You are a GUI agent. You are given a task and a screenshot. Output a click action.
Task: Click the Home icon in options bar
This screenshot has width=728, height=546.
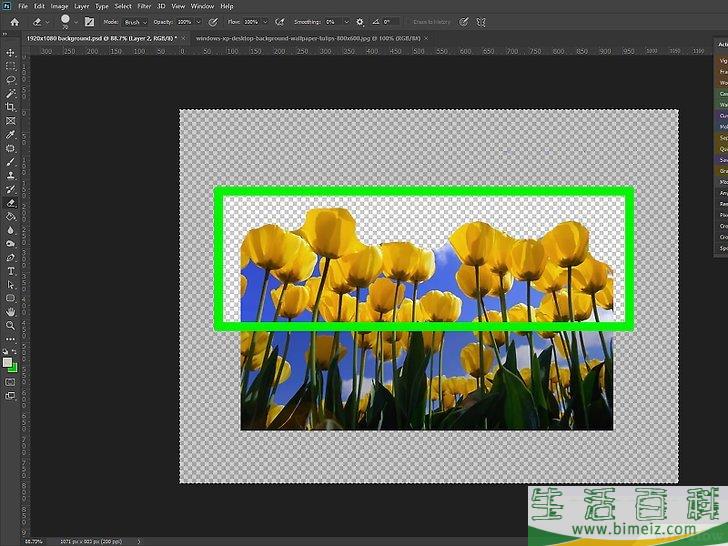15,22
